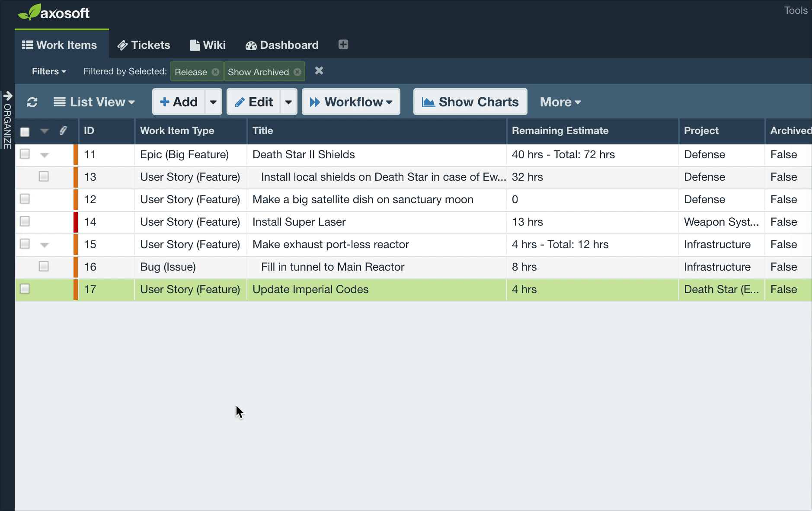This screenshot has height=511, width=812.
Task: Select 'Make a big satellite dish' title
Action: (x=363, y=200)
